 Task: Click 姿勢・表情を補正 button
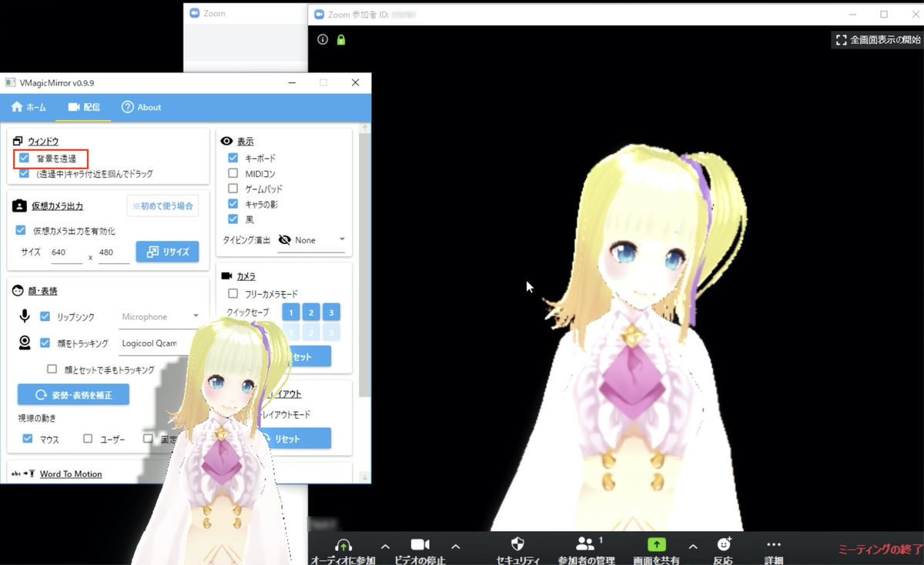pyautogui.click(x=73, y=395)
